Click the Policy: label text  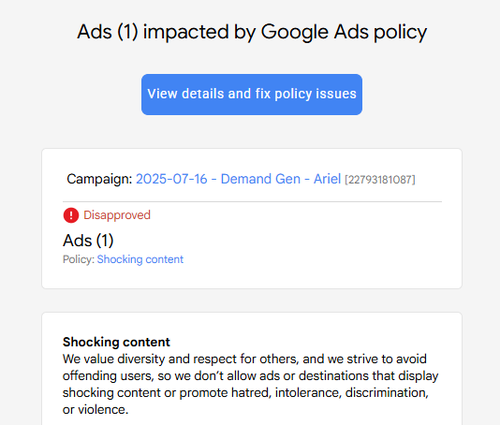(79, 259)
